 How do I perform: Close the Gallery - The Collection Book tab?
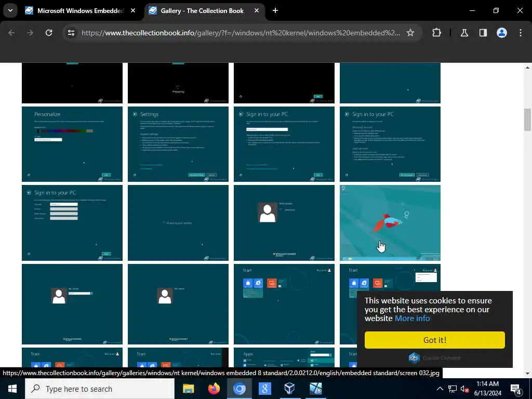[257, 11]
